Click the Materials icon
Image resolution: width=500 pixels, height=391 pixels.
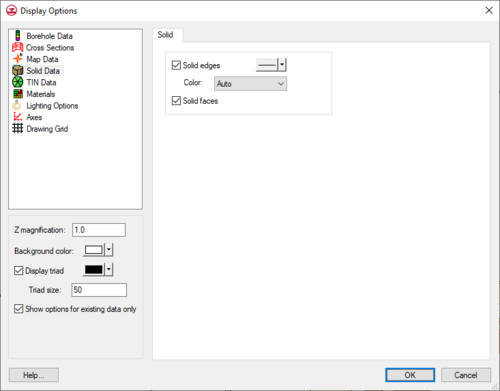pyautogui.click(x=18, y=94)
